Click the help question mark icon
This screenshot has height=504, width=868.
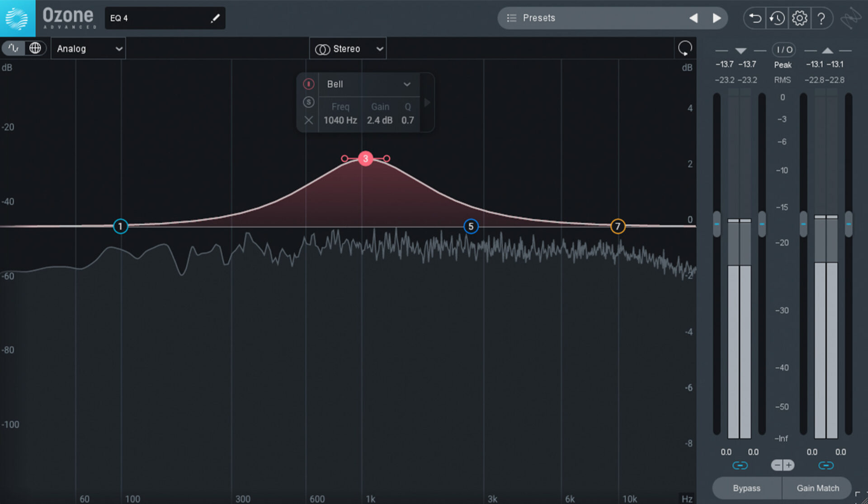pyautogui.click(x=822, y=18)
